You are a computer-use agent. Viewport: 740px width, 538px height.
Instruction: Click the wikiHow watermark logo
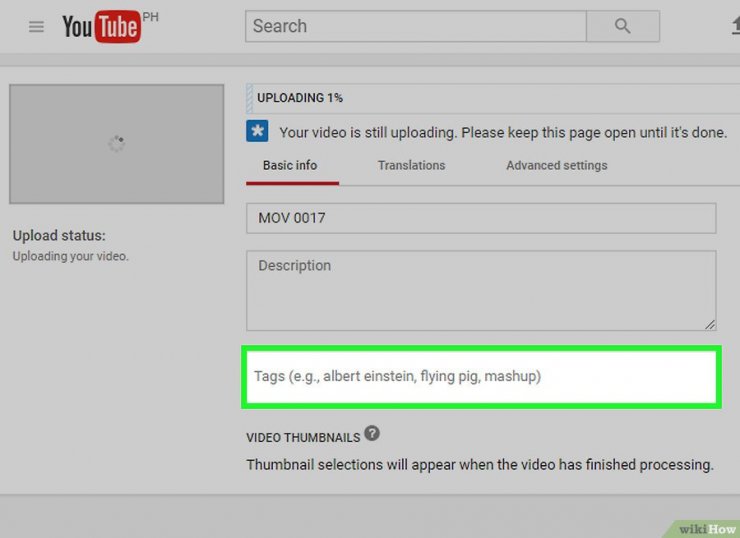point(706,528)
